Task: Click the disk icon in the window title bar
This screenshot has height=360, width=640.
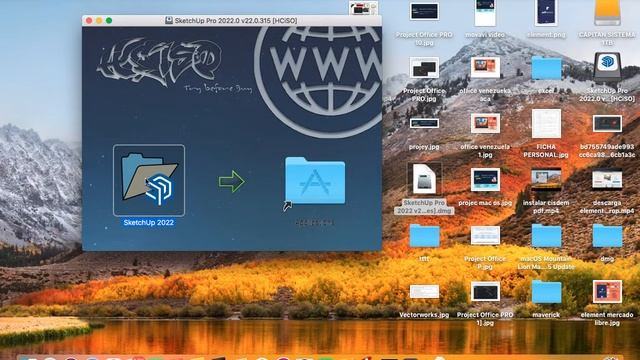Action: (169, 20)
